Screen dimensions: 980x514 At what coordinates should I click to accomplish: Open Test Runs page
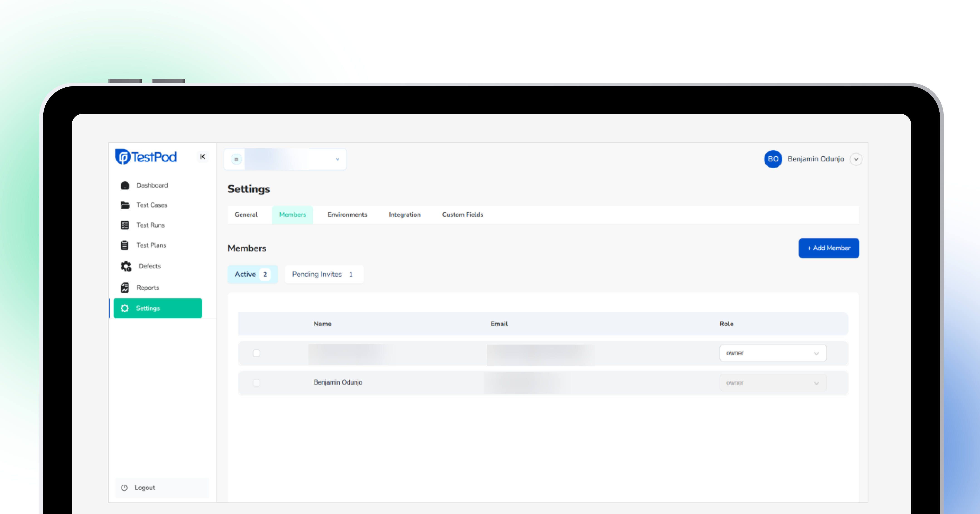[x=151, y=225]
